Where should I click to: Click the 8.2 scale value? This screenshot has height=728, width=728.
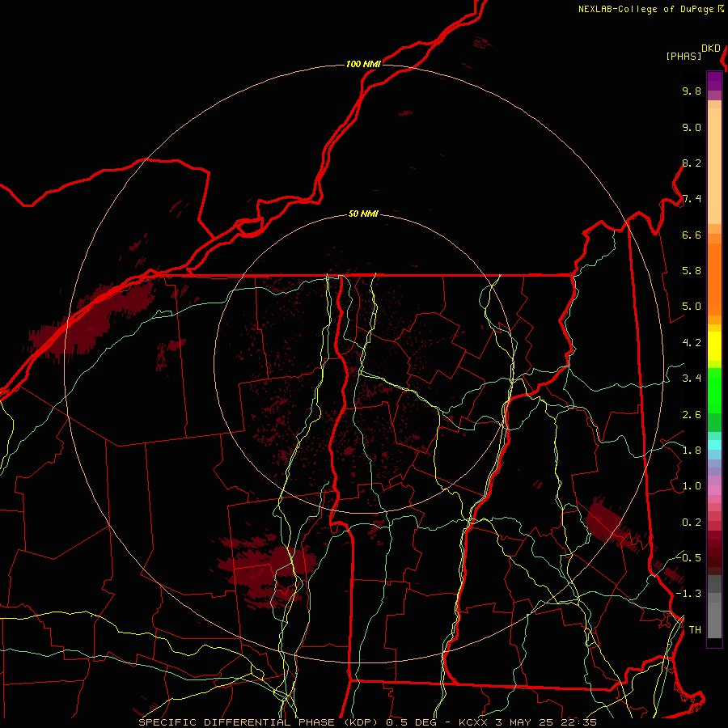pyautogui.click(x=692, y=163)
